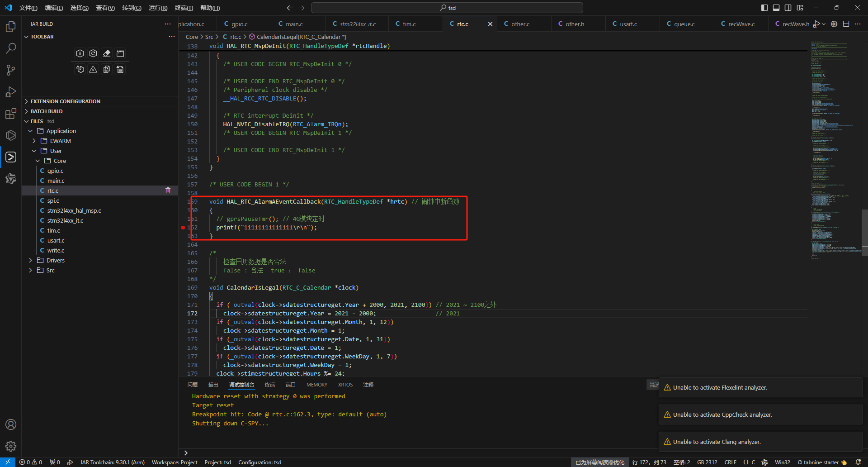Open the Accounts menu icon
The image size is (868, 467).
11,424
